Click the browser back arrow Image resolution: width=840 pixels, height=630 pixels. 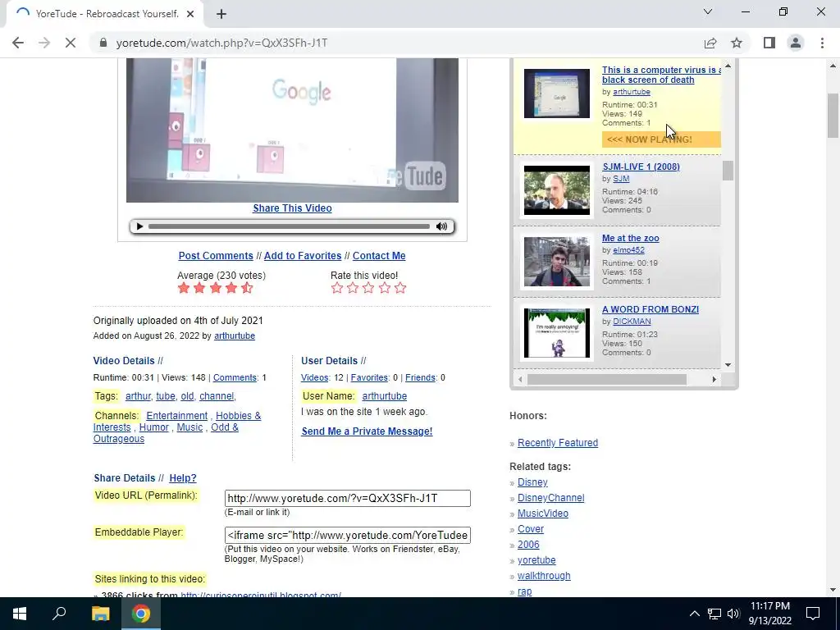pos(18,43)
